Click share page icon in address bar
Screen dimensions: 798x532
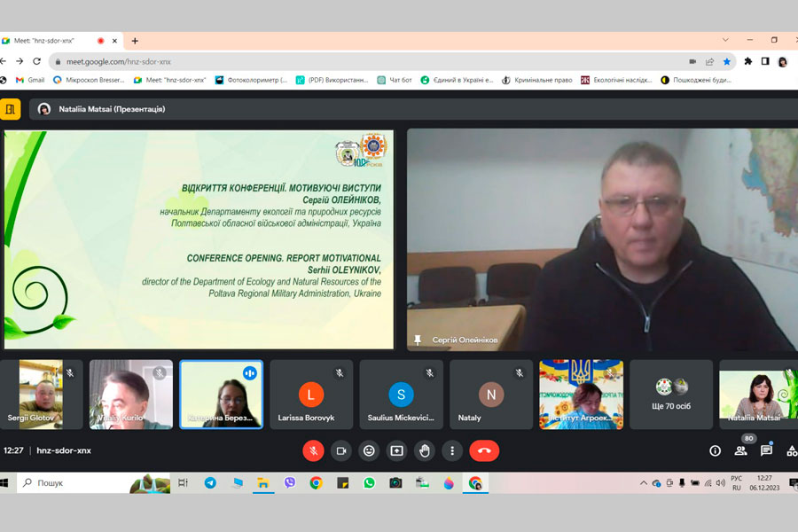(x=709, y=61)
